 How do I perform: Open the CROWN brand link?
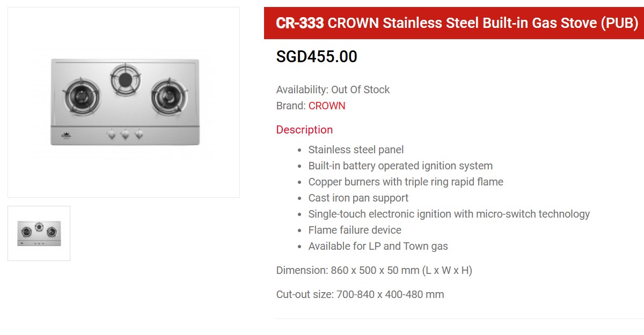click(x=327, y=106)
